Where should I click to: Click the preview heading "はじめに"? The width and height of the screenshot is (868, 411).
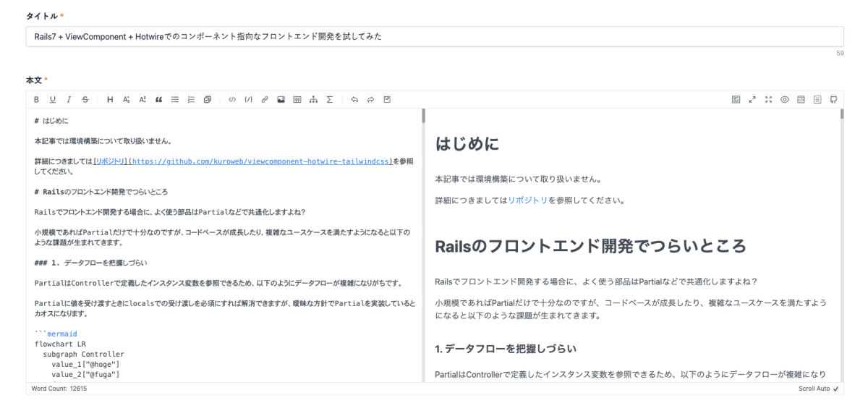467,144
